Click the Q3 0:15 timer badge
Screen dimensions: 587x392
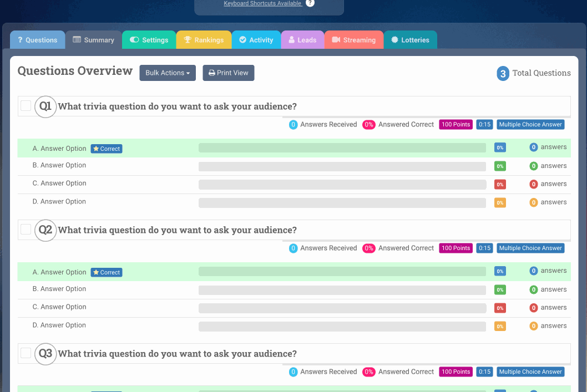(x=484, y=372)
